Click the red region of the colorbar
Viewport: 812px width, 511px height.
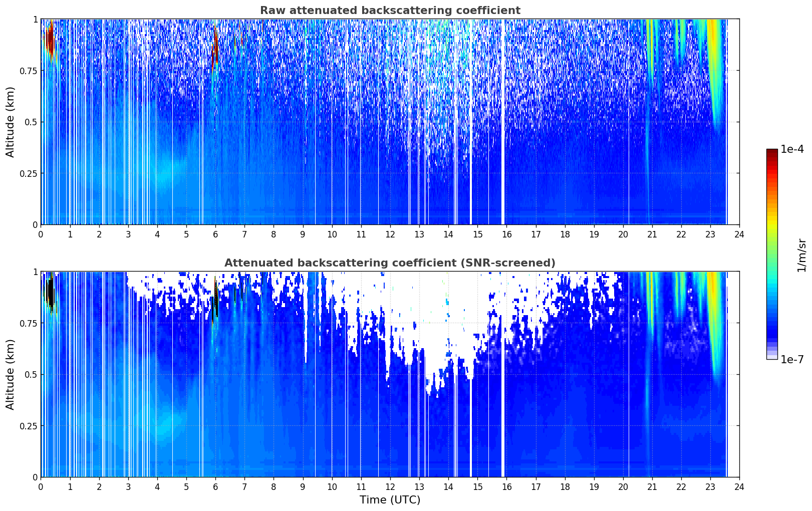772,170
